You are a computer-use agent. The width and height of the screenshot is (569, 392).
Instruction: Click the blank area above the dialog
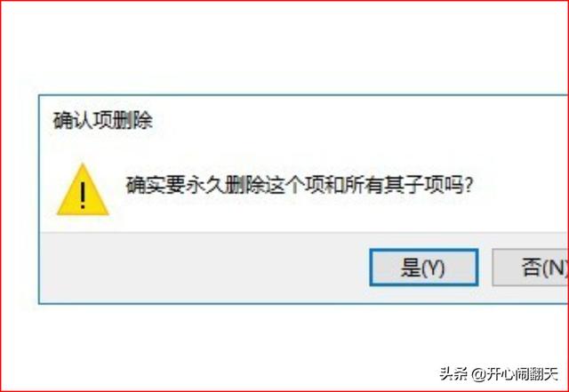(284, 47)
